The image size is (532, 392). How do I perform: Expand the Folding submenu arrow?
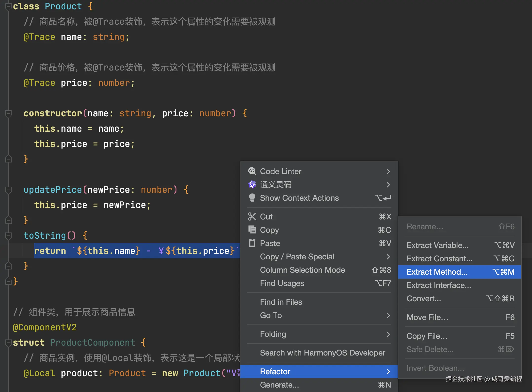point(388,334)
